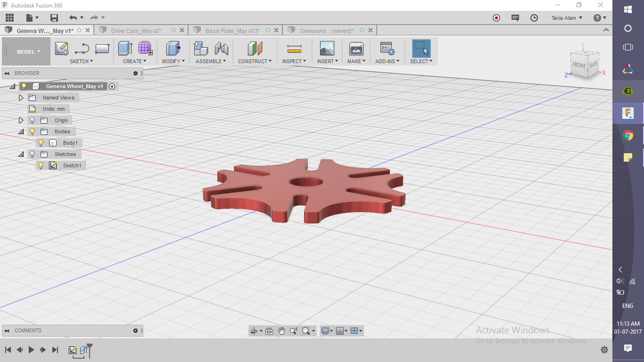Toggle visibility bulb of Origin folder
This screenshot has width=644, height=362.
pos(32,120)
